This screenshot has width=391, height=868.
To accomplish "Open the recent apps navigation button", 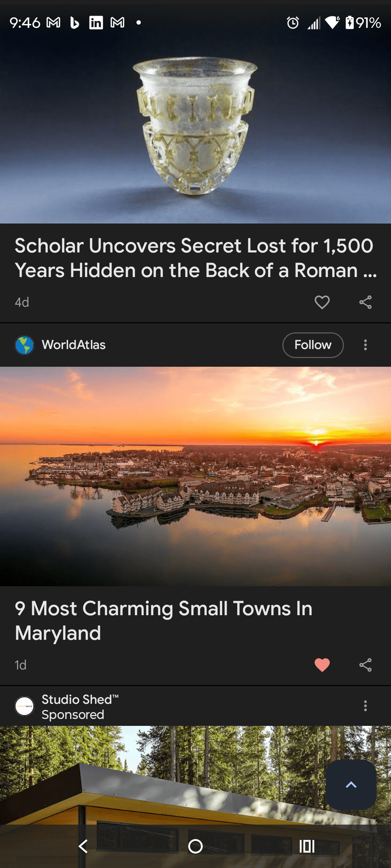I will (x=307, y=846).
